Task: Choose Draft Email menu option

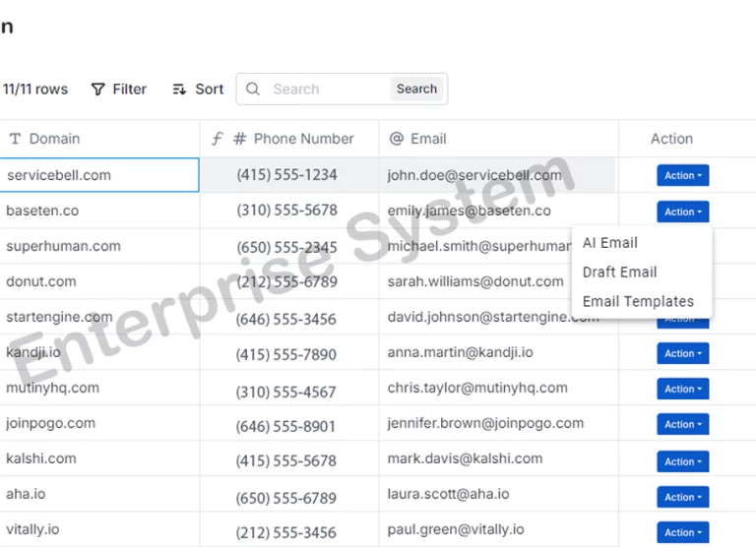Action: [x=619, y=273]
